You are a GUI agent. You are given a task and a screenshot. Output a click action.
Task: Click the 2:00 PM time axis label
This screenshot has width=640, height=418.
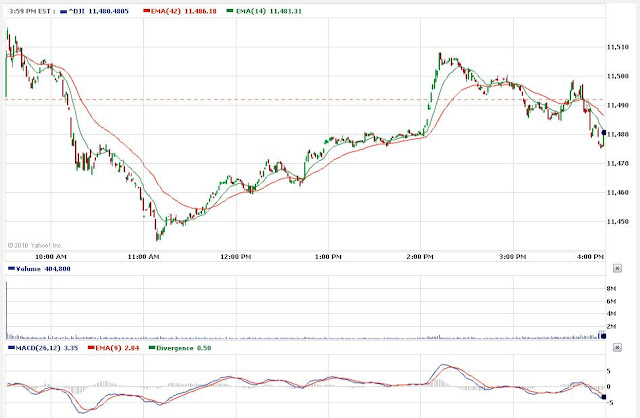pos(420,257)
